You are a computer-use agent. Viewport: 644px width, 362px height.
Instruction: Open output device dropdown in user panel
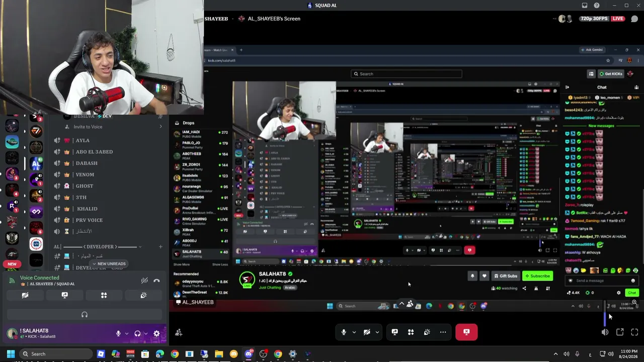(146, 333)
